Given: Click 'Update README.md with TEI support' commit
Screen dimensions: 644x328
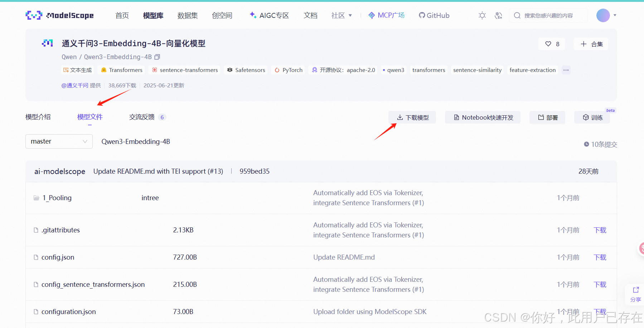Looking at the screenshot, I should click(x=158, y=171).
